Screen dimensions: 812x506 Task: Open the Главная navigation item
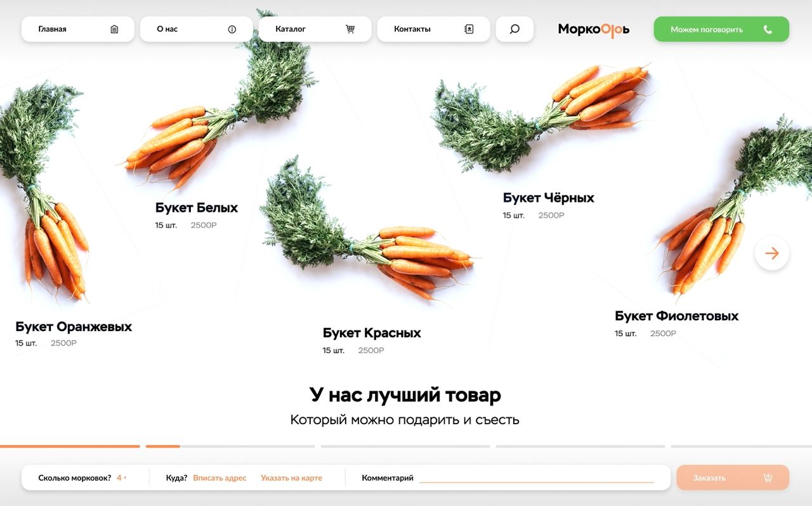coord(77,29)
